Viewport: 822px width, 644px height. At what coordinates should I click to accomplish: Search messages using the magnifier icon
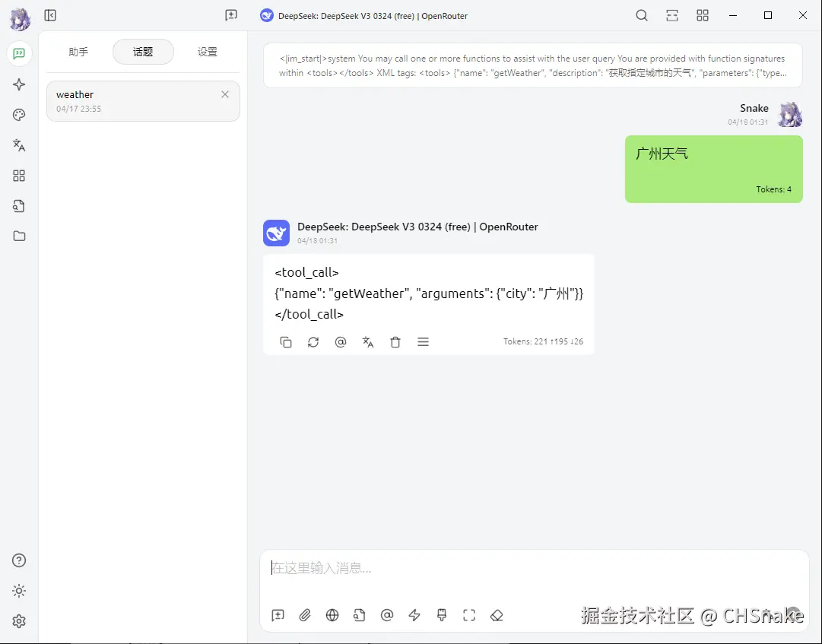pyautogui.click(x=642, y=15)
